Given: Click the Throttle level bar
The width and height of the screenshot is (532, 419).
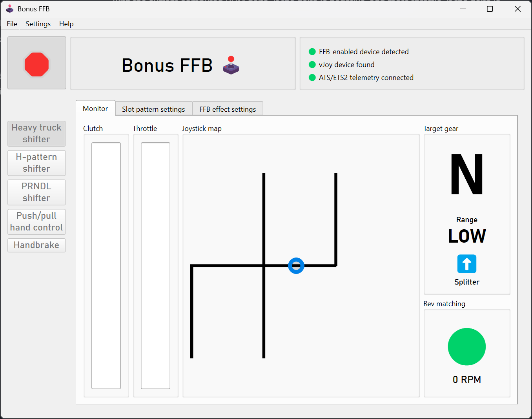Looking at the screenshot, I should [155, 266].
